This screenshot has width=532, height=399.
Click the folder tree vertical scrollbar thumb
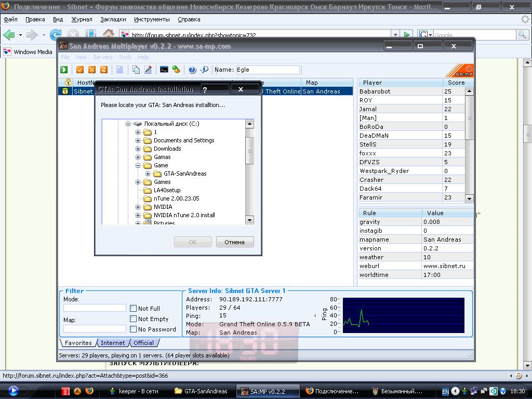pyautogui.click(x=249, y=151)
